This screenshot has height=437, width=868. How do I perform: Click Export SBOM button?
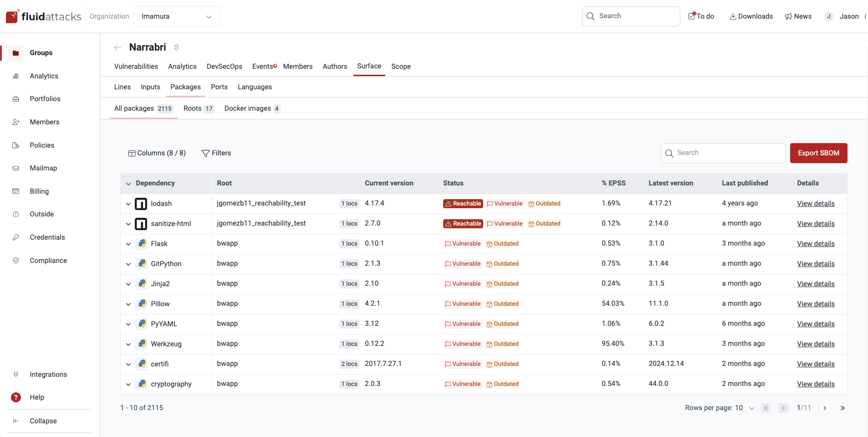click(818, 153)
